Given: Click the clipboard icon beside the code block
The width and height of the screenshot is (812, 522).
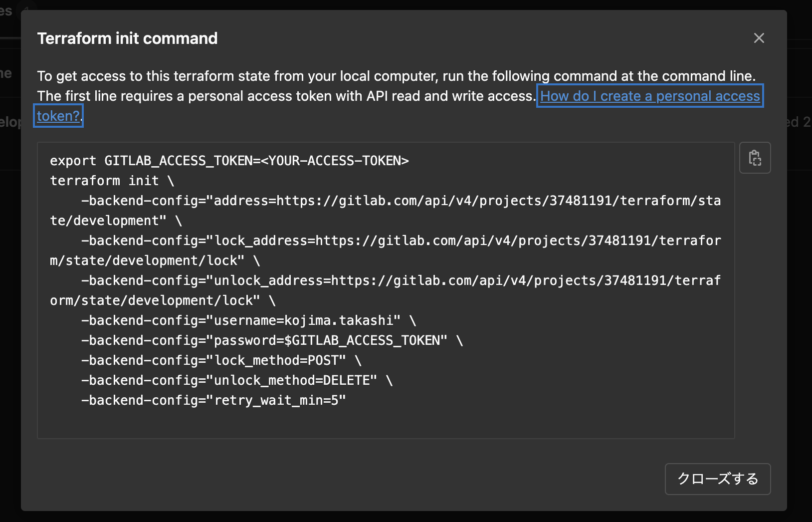Looking at the screenshot, I should tap(755, 158).
